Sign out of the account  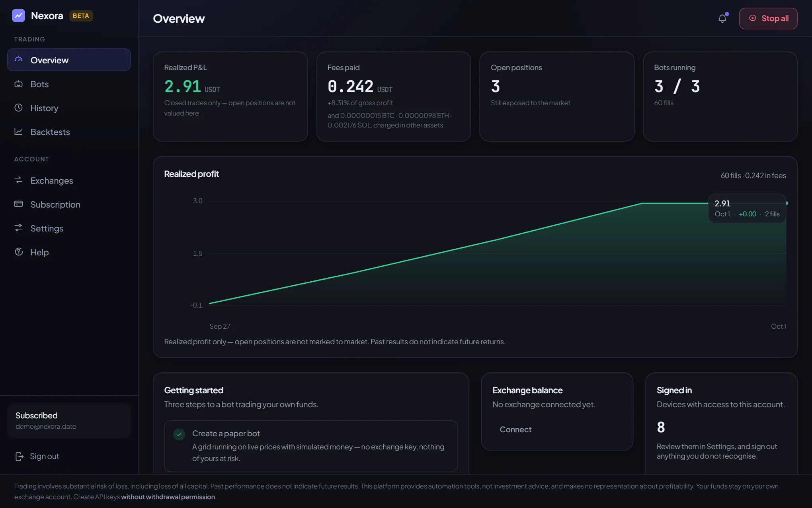[x=37, y=456]
